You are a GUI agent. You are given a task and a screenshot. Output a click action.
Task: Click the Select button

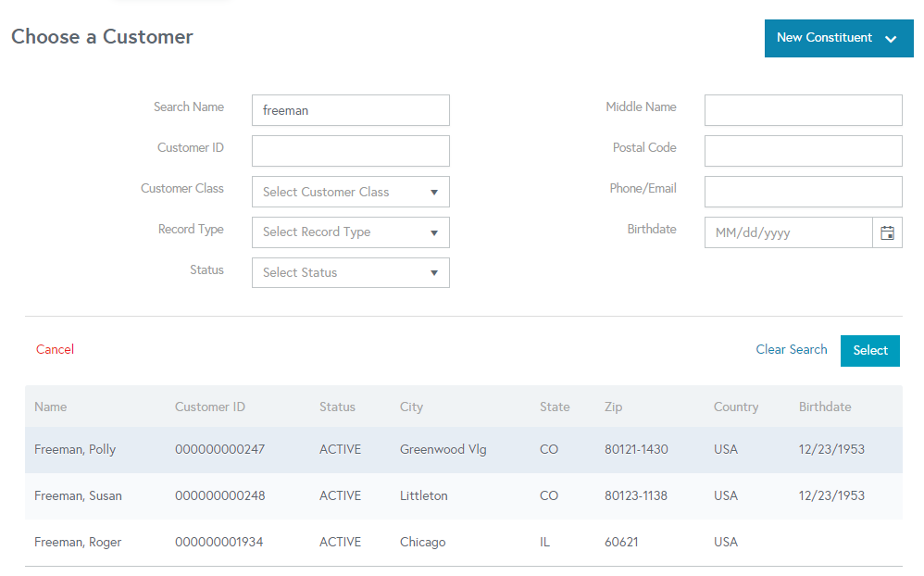point(869,351)
